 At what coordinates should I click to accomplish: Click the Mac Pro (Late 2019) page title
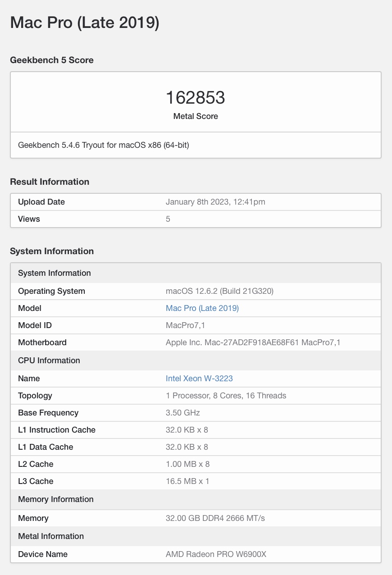(85, 23)
